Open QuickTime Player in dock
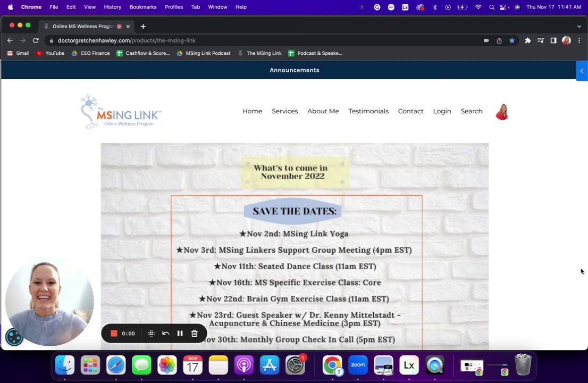The height and width of the screenshot is (383, 588). [x=435, y=365]
